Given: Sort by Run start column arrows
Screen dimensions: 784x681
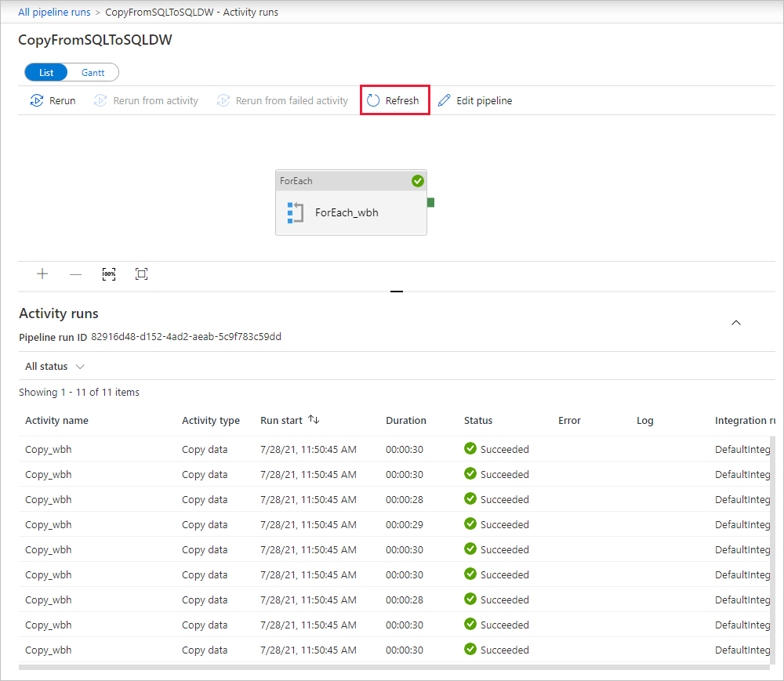Looking at the screenshot, I should 314,420.
